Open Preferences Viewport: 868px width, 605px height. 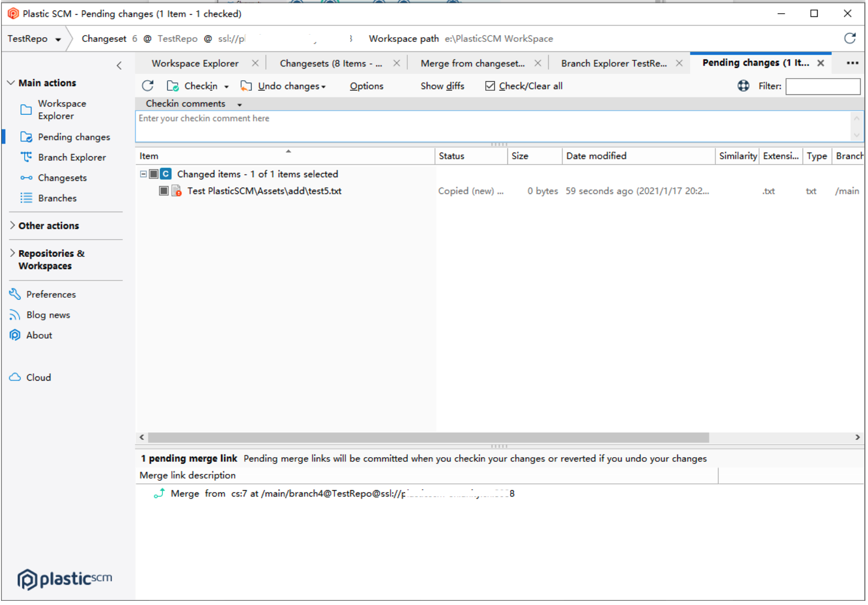43,294
